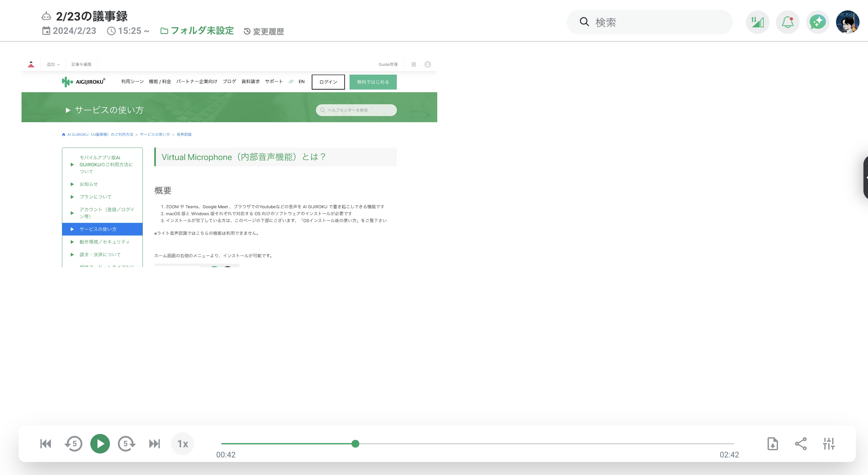
Task: Click 記事を編集 in the screenshot
Action: [x=81, y=64]
